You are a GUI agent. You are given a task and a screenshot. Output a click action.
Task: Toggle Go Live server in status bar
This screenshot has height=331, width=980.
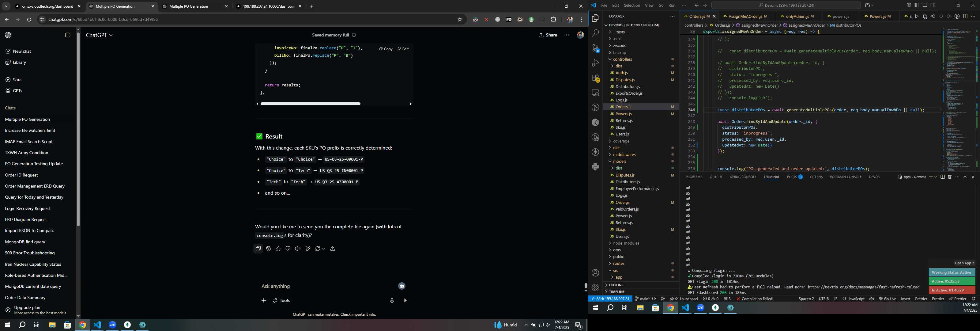[x=888, y=299]
